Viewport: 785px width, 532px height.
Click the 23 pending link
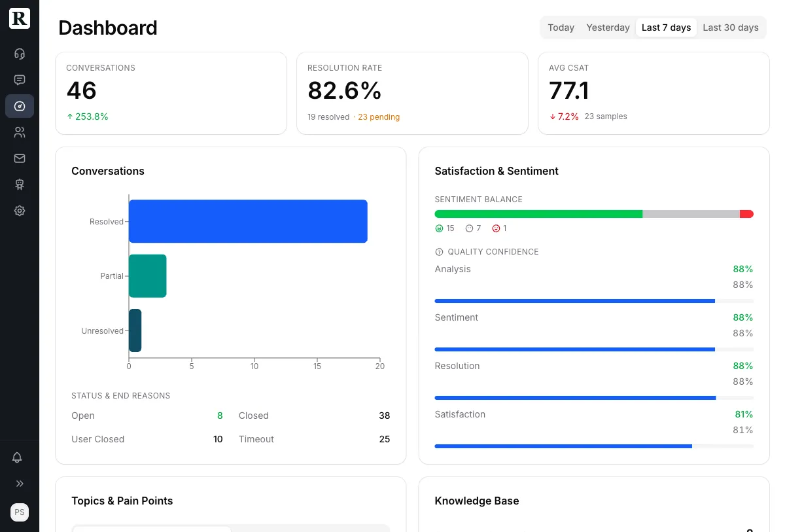(x=379, y=116)
